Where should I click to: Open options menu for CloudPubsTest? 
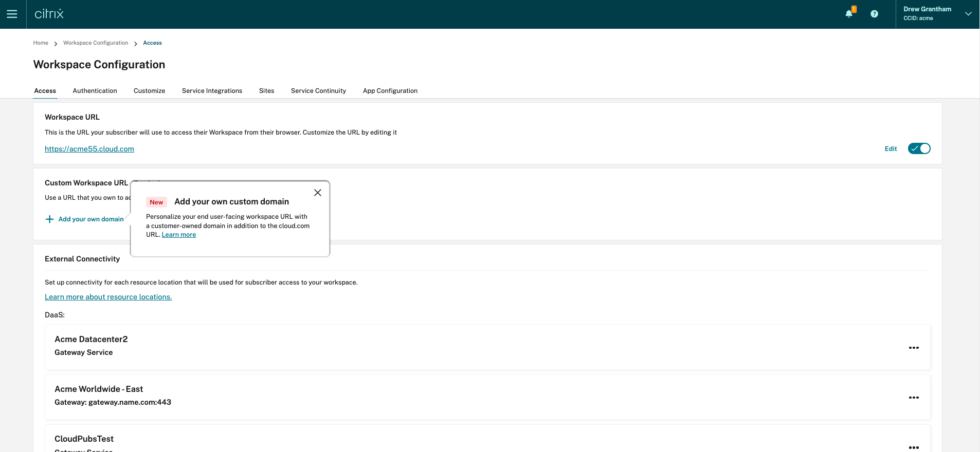point(913,447)
